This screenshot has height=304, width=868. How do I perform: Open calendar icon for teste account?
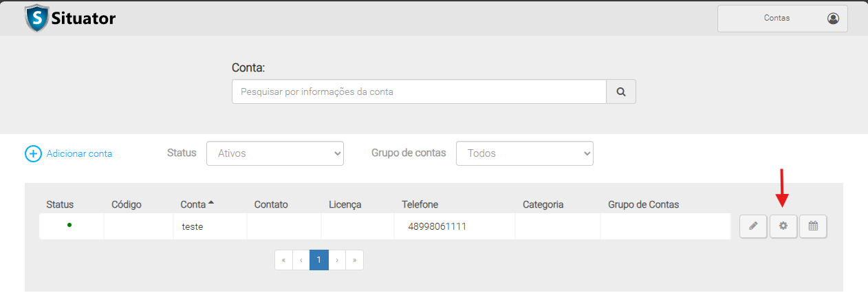click(813, 226)
